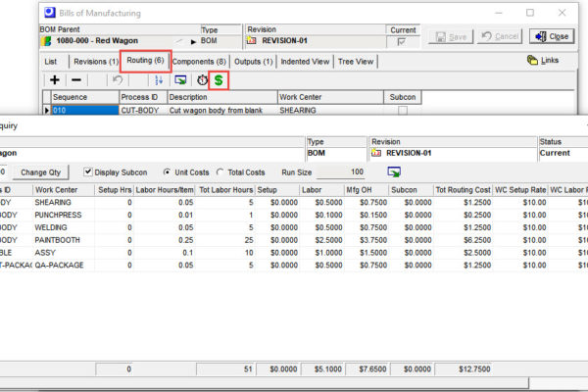The image size is (588, 392).
Task: Click the revision icon in inquiry window
Action: pyautogui.click(x=375, y=153)
